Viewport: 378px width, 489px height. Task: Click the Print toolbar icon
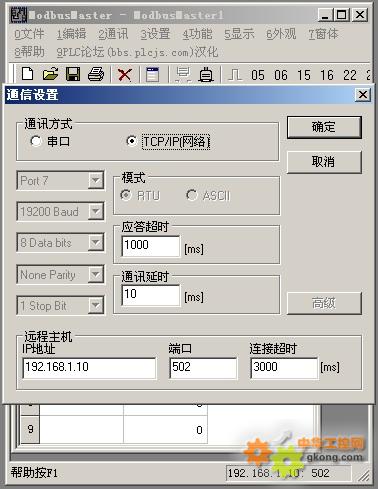pyautogui.click(x=96, y=74)
